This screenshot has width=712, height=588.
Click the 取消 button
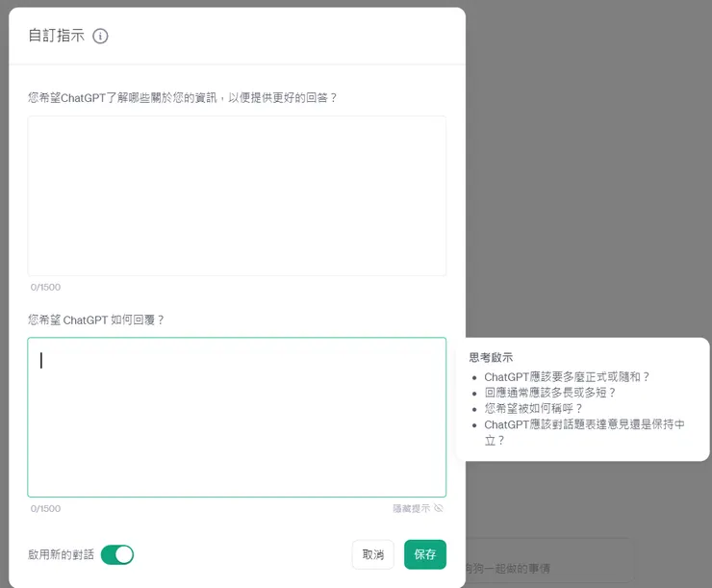(372, 554)
